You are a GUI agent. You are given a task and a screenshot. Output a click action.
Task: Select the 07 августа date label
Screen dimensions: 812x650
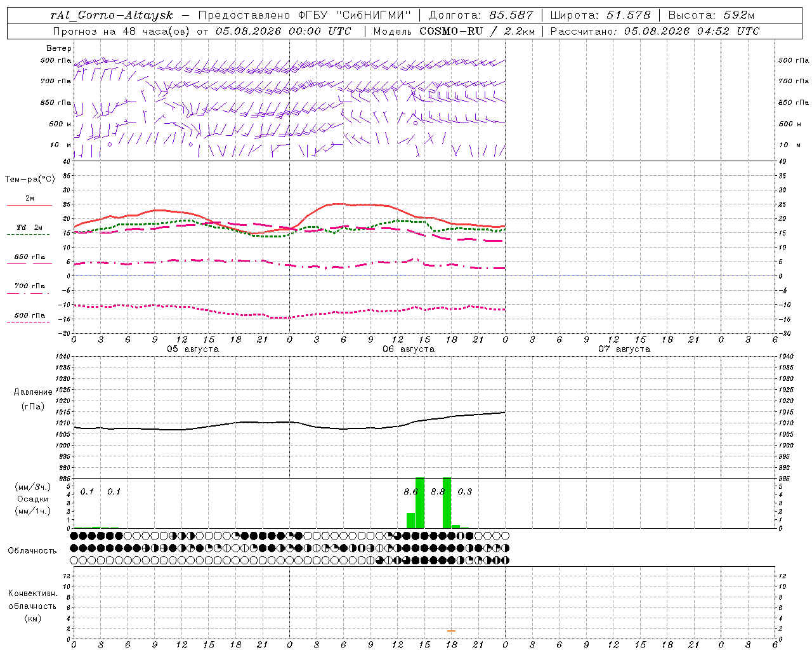624,348
